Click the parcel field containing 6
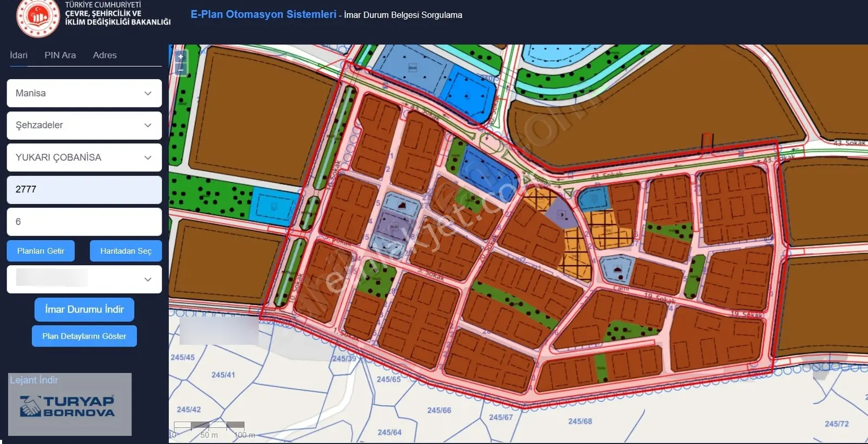 click(84, 222)
